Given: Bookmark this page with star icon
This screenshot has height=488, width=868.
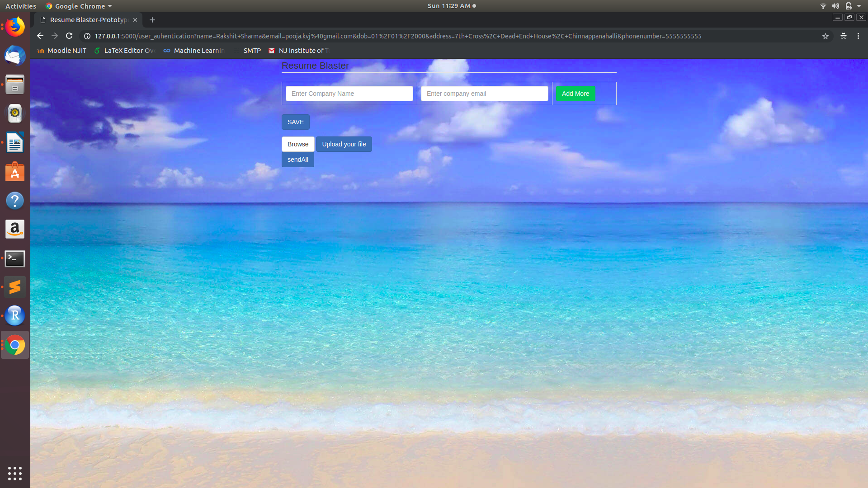Looking at the screenshot, I should 825,36.
